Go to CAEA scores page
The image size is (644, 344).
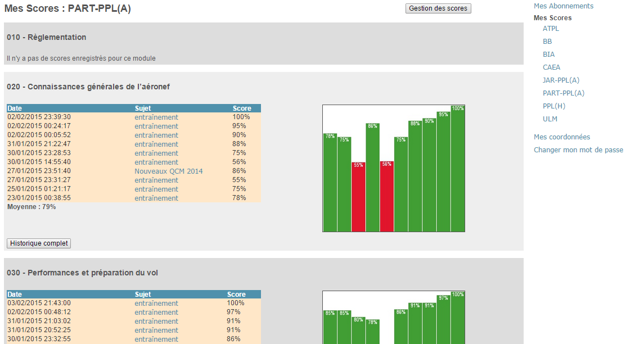[x=551, y=67]
